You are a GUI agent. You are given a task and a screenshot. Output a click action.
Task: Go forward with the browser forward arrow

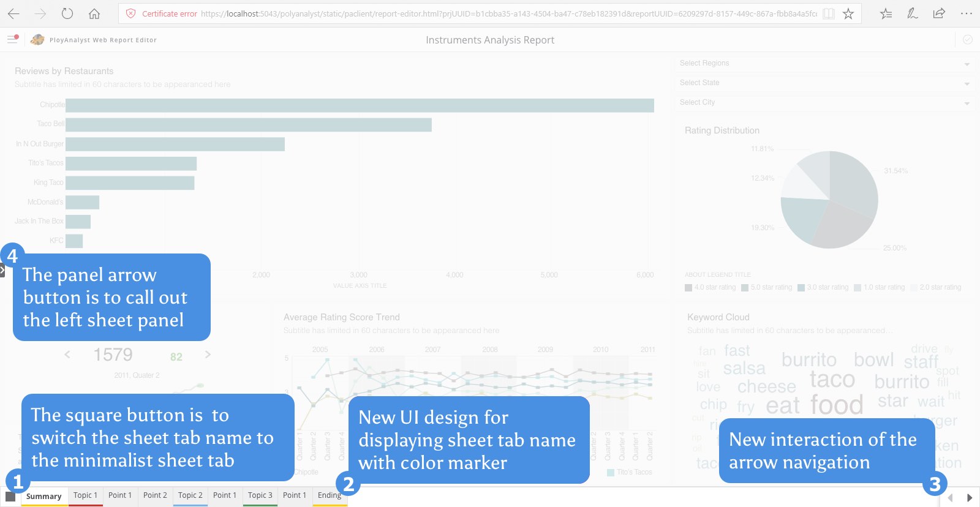pos(40,13)
